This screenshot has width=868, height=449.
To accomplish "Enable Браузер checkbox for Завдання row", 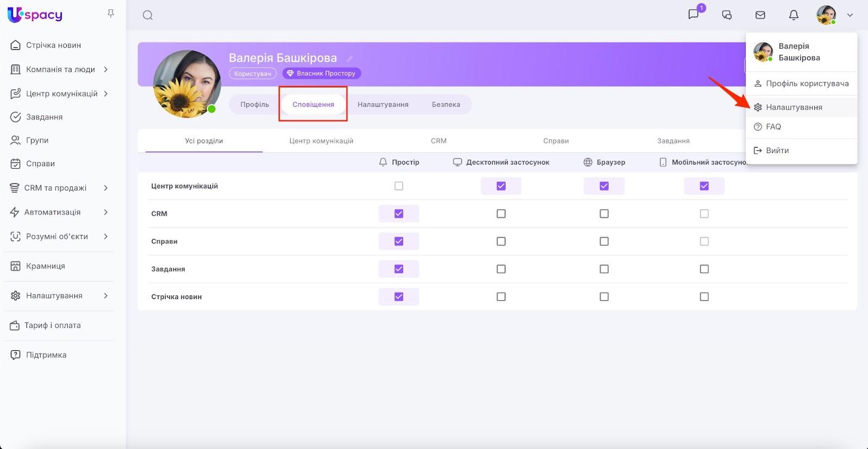I will [x=604, y=269].
